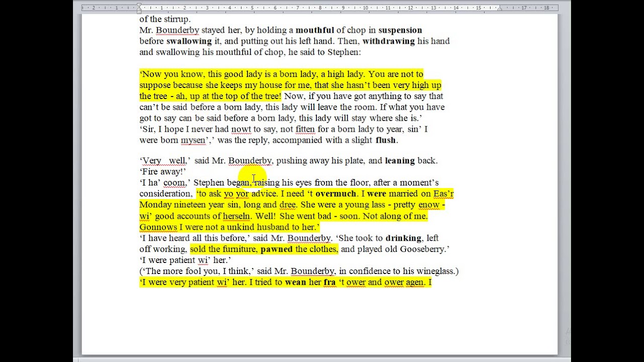Click the underlined word 'Eas'r'
The height and width of the screenshot is (362, 644).
tap(443, 194)
